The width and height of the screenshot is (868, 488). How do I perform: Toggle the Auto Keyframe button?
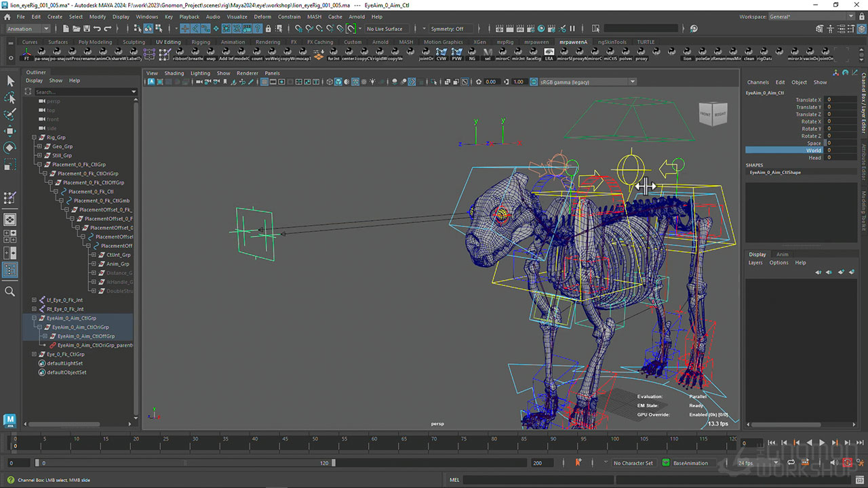pyautogui.click(x=847, y=463)
